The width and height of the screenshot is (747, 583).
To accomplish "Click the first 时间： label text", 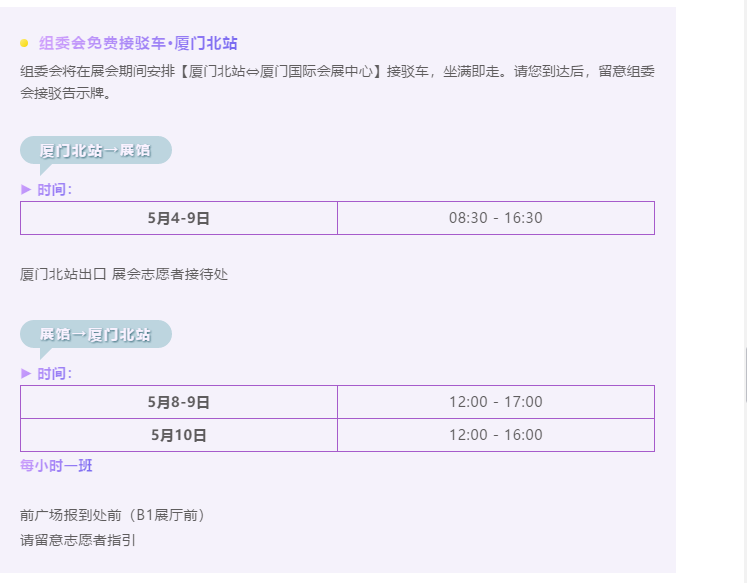I will [55, 190].
